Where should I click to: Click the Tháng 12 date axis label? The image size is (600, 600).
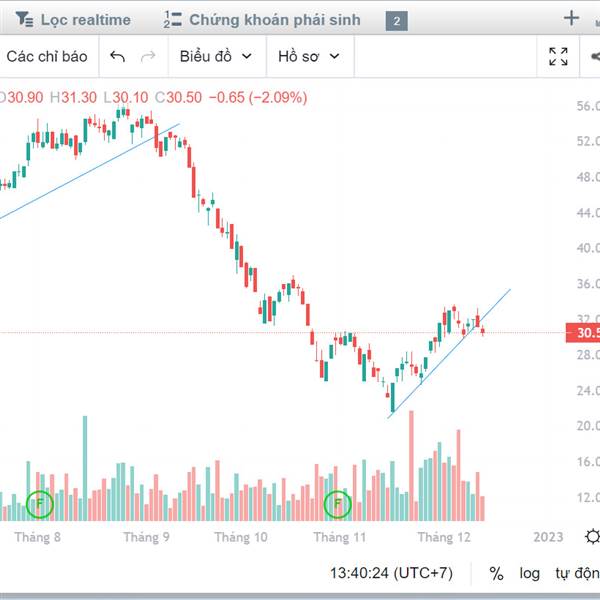click(444, 537)
